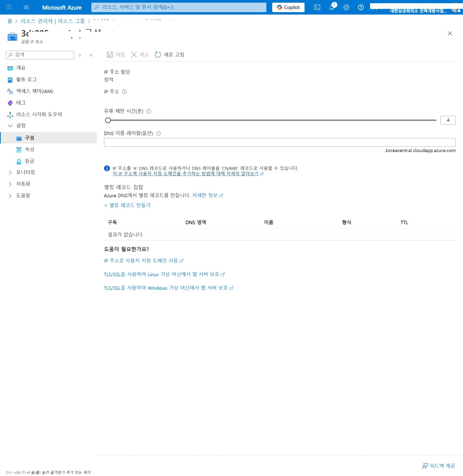Screen dimensions: 463x476
Task: Click the 이름 column header
Action: pyautogui.click(x=269, y=223)
